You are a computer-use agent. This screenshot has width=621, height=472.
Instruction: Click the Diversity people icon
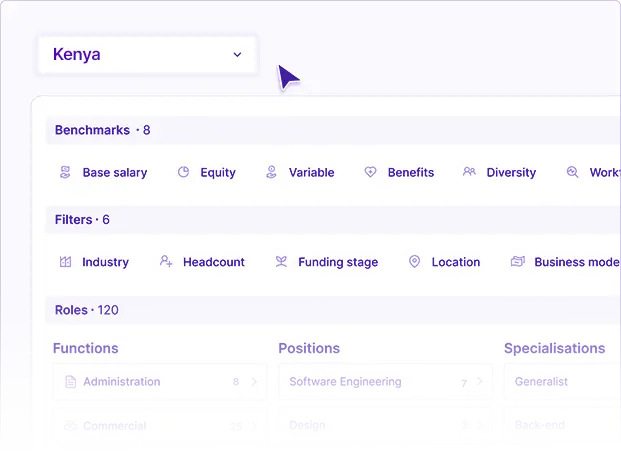click(x=469, y=172)
